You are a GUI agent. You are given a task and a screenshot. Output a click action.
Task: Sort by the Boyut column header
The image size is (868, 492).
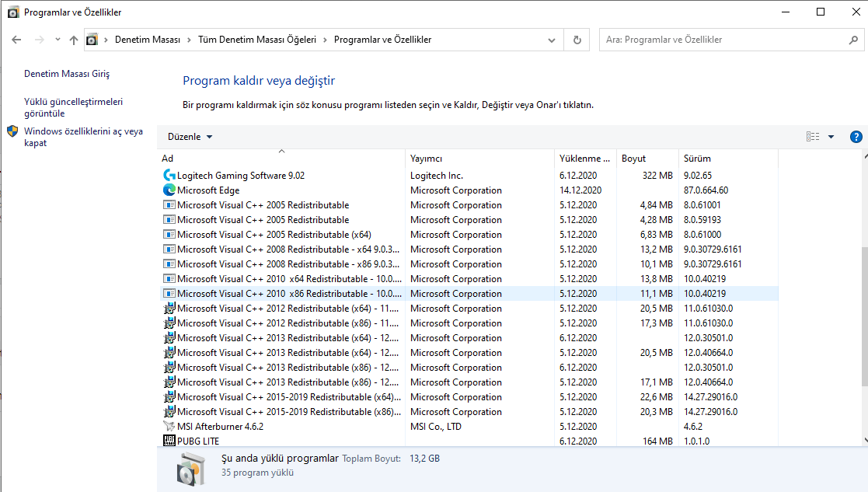coord(647,159)
